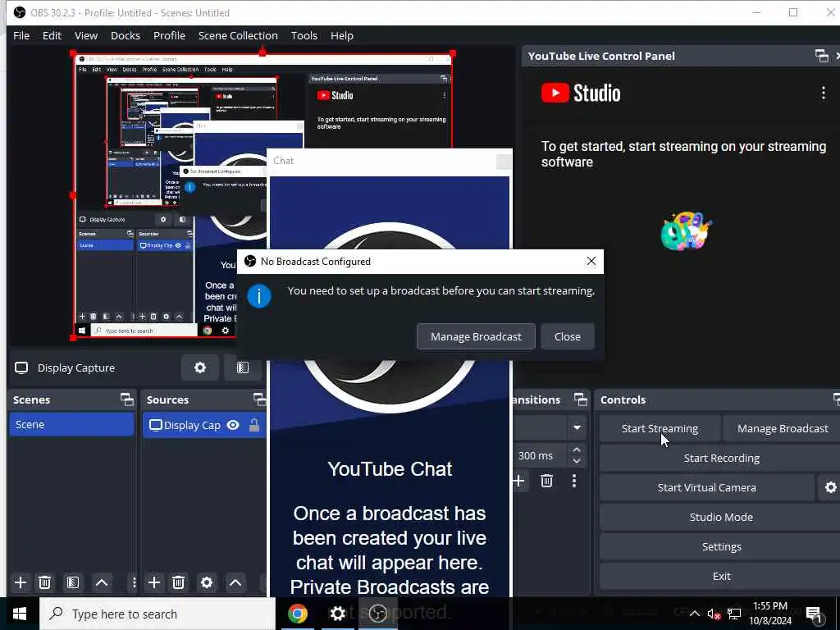Undock the YouTube Live Control Panel

(821, 56)
